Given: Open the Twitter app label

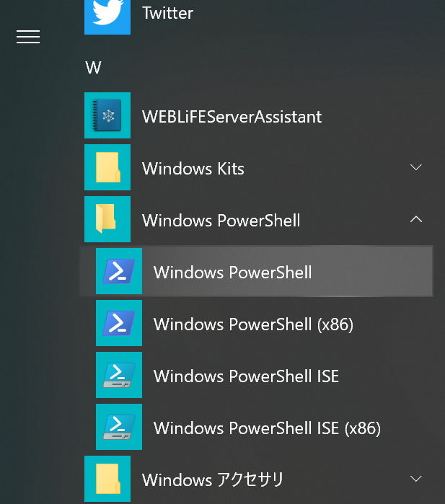Looking at the screenshot, I should (x=167, y=13).
